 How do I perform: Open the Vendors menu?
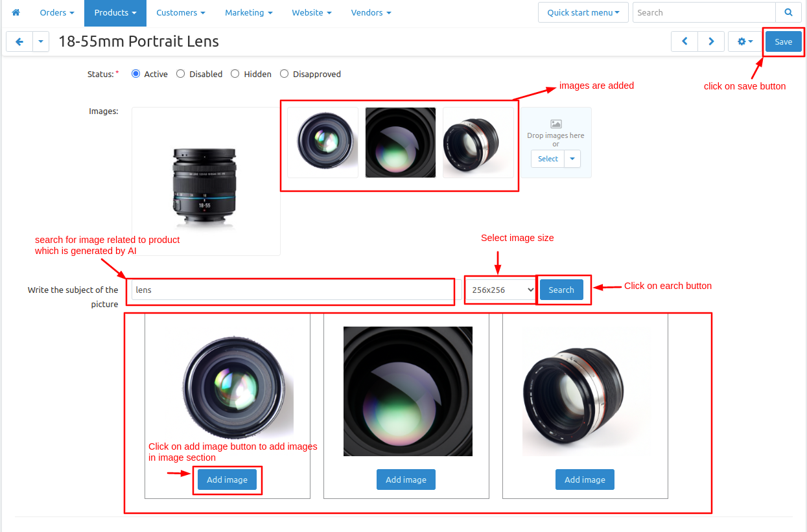pyautogui.click(x=371, y=12)
